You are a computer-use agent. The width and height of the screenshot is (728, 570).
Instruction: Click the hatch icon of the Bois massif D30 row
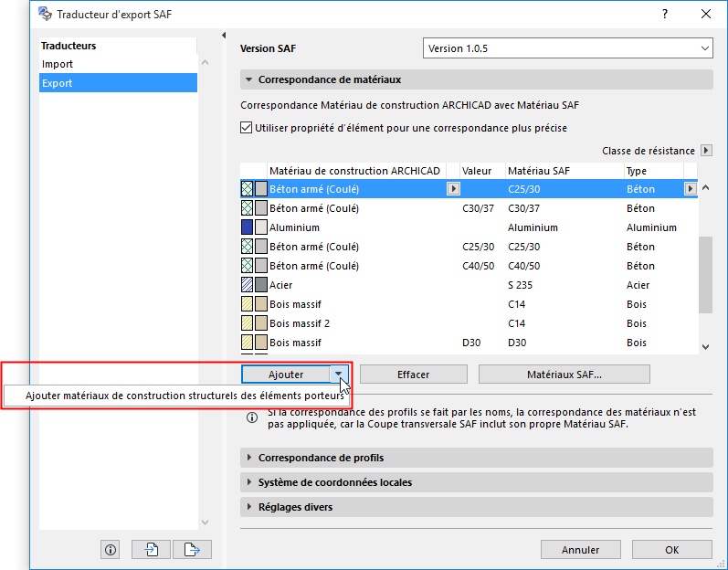[247, 343]
